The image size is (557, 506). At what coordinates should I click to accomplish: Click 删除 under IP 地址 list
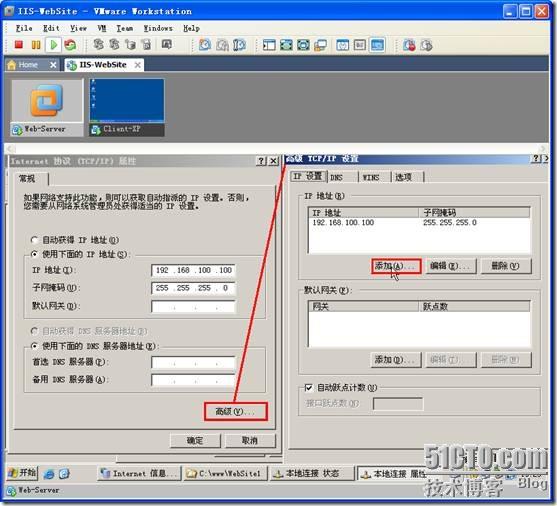506,266
